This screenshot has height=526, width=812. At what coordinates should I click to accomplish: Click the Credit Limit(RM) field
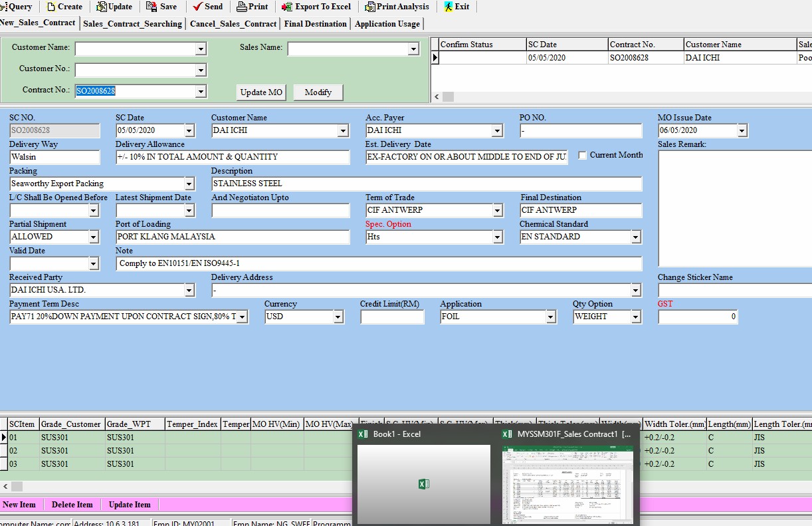pos(392,317)
